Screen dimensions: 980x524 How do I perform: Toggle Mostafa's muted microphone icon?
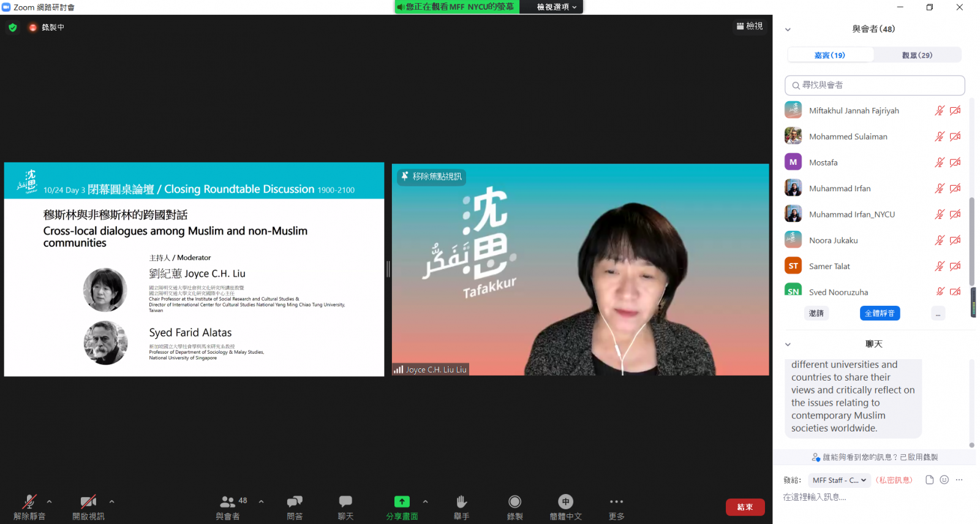(939, 162)
